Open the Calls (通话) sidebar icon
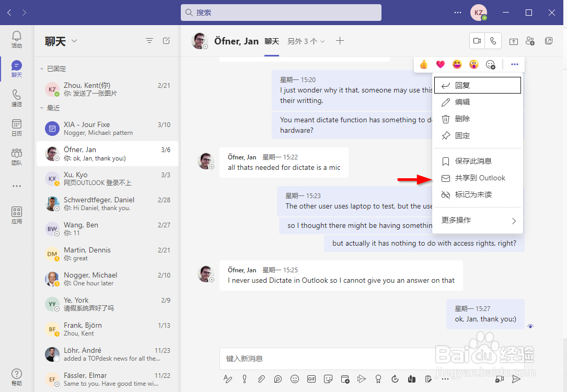 click(x=17, y=98)
